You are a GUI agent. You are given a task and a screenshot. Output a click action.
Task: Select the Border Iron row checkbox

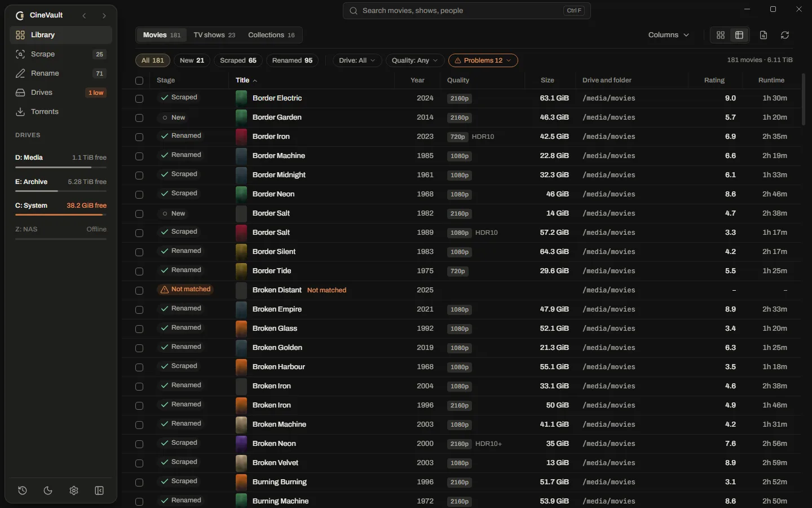click(x=139, y=137)
